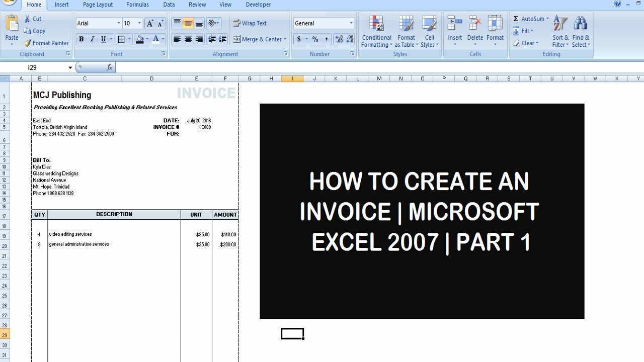
Task: Click the Insert Function fx icon
Action: click(110, 67)
